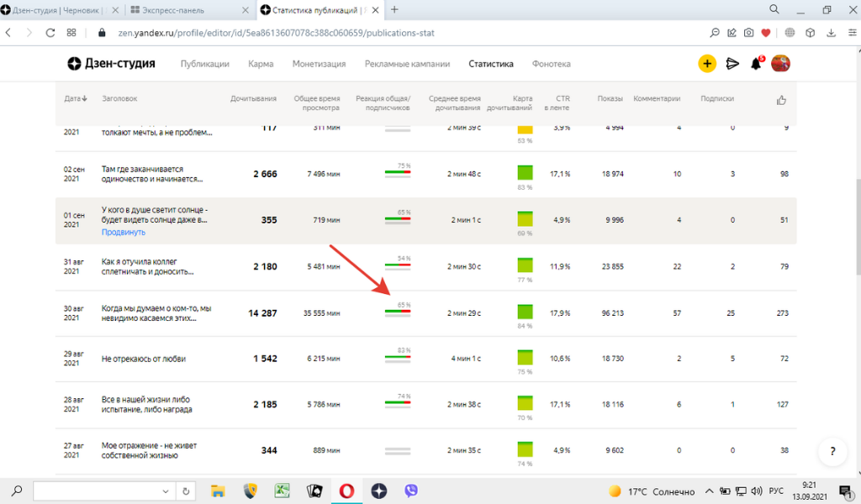Image resolution: width=861 pixels, height=504 pixels.
Task: Go back to the previous page
Action: click(x=8, y=33)
